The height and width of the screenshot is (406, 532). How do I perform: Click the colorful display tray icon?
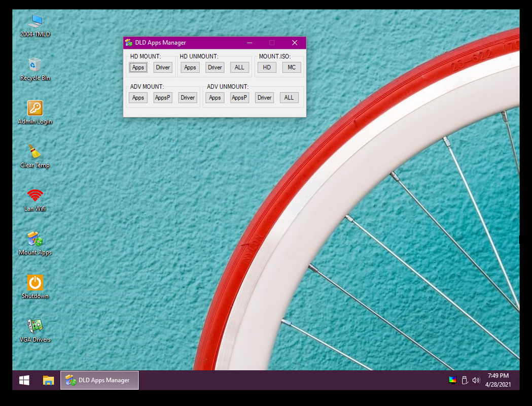(x=452, y=380)
